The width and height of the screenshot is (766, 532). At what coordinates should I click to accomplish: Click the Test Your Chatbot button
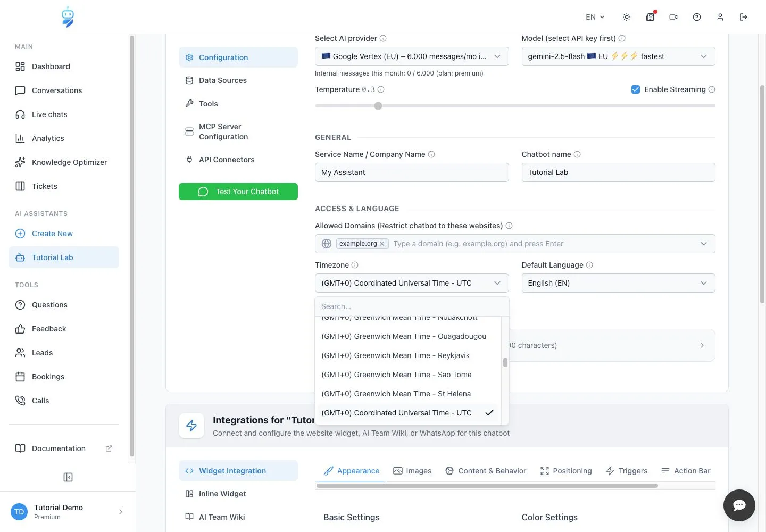pos(238,192)
